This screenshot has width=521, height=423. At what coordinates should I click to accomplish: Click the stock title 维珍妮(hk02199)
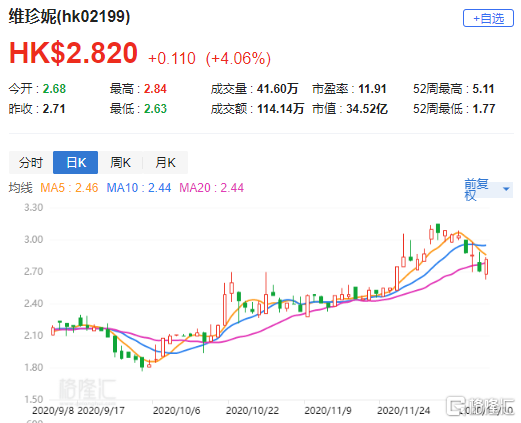point(69,16)
